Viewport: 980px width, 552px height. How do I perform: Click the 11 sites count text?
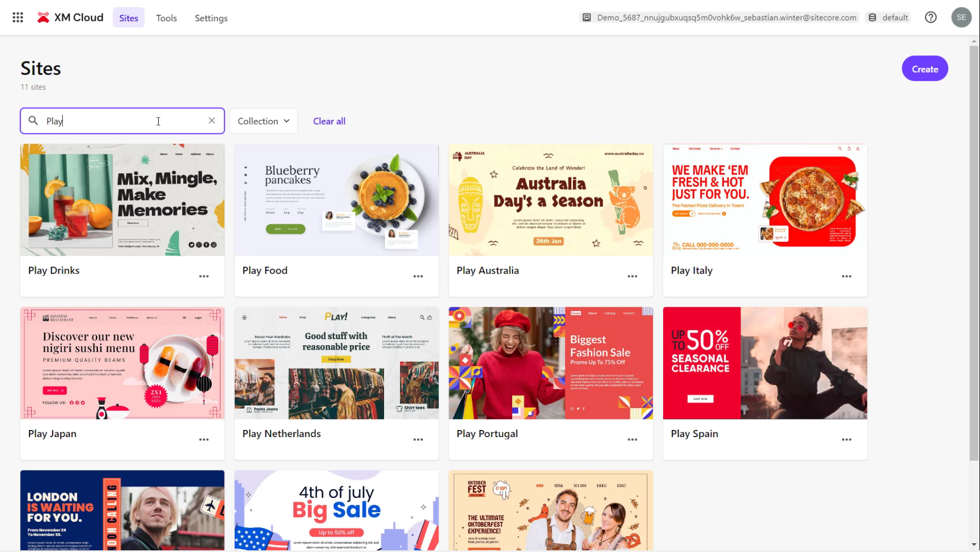pos(33,87)
